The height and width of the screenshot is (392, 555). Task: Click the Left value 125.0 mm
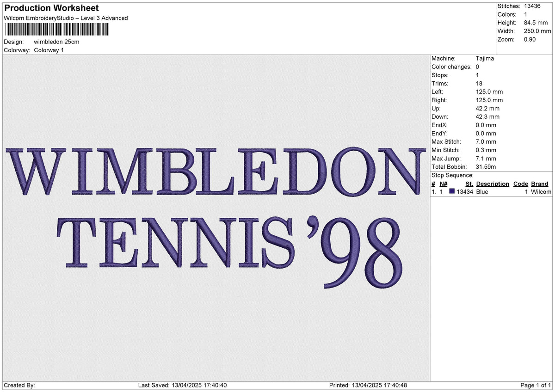point(489,92)
